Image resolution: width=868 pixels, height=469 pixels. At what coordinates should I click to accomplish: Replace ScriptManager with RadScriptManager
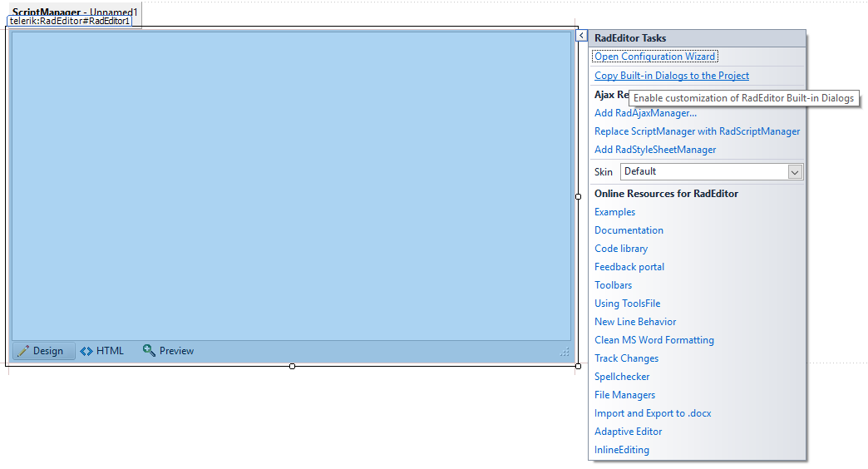(697, 131)
